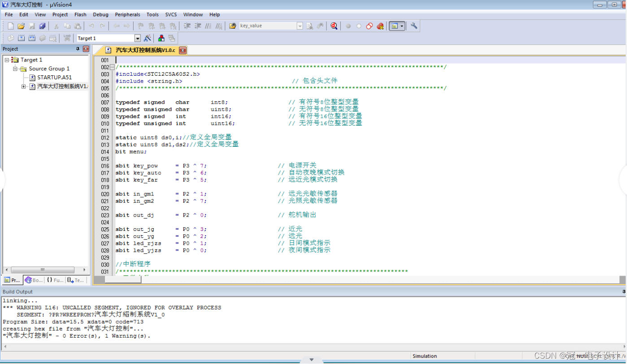
Task: Click the WARNING L16 line in Build Output
Action: [x=112, y=308]
